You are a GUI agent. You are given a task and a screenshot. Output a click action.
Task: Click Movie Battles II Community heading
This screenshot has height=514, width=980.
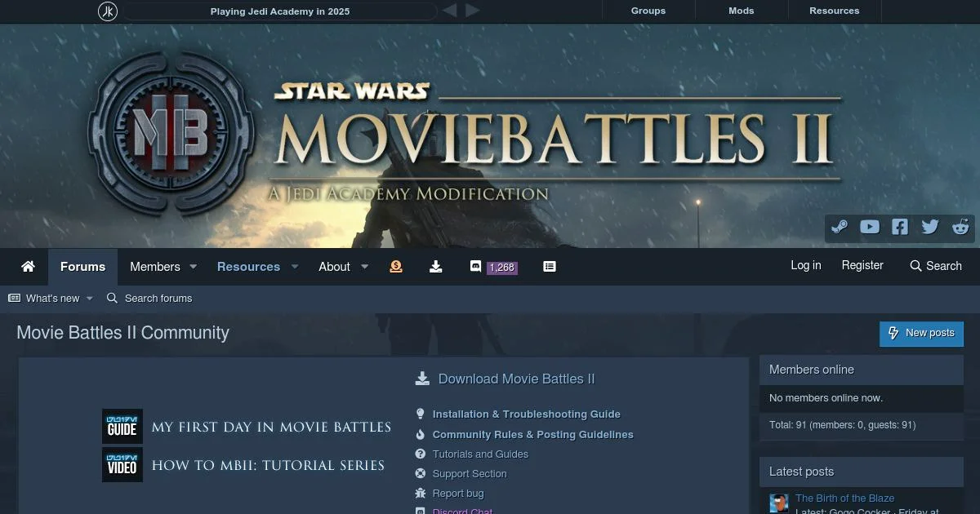[x=122, y=333]
